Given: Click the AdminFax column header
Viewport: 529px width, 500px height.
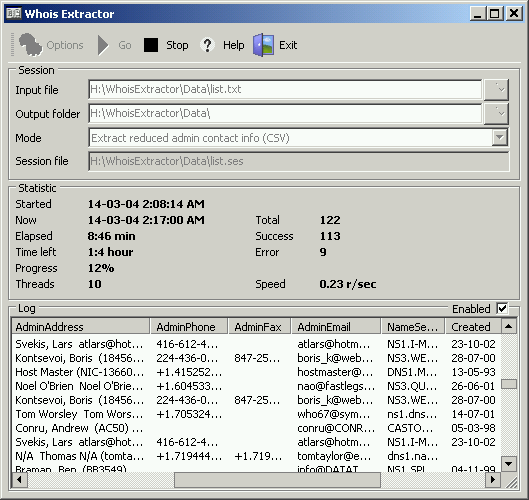Looking at the screenshot, I should click(259, 327).
